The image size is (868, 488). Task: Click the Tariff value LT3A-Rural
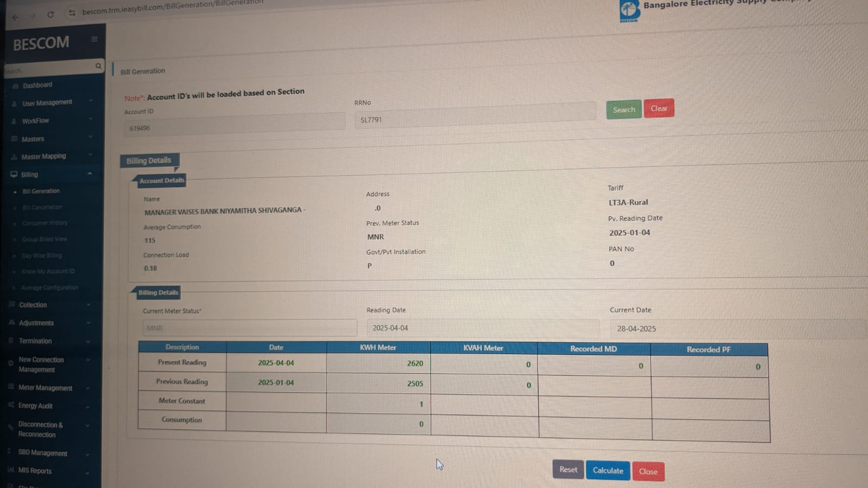click(628, 202)
